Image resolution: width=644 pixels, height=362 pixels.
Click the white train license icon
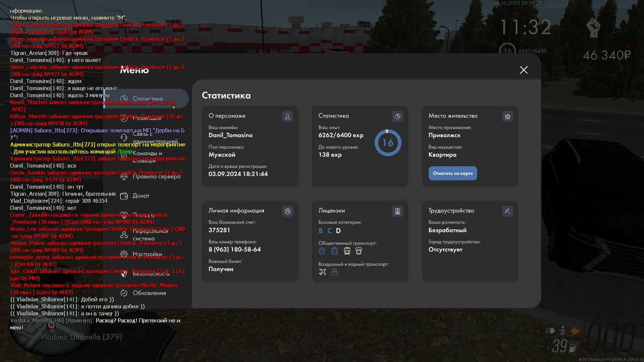pyautogui.click(x=347, y=251)
